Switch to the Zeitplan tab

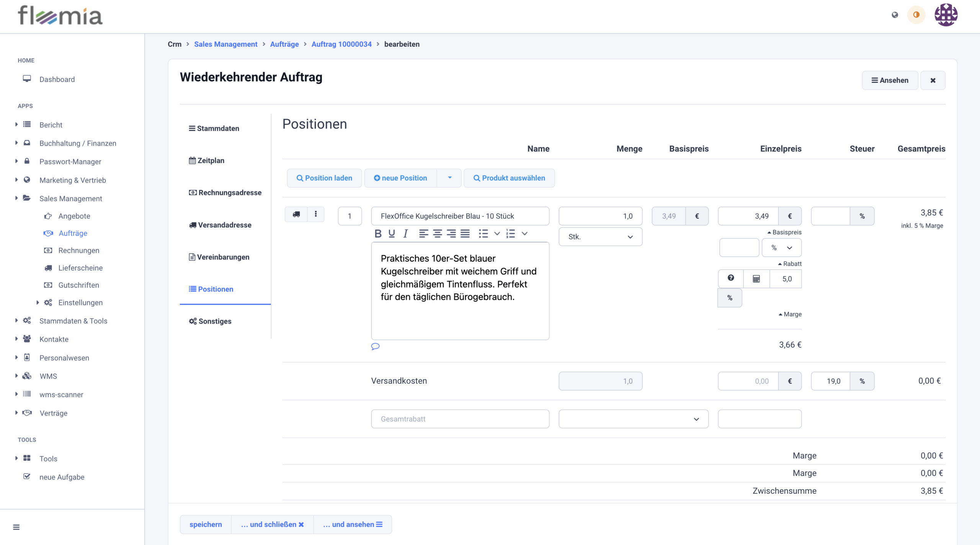(207, 160)
